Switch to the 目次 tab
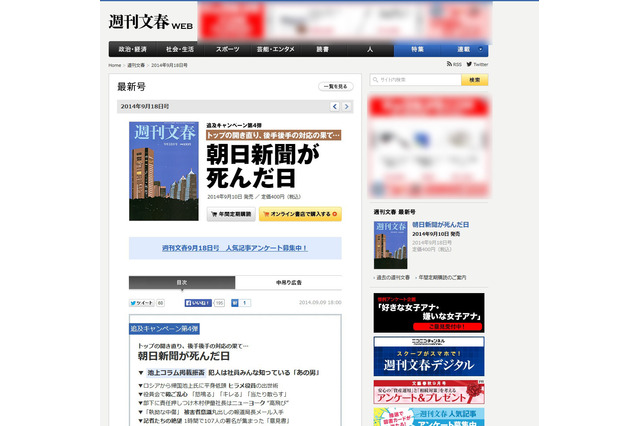Viewport: 640px width, 426px height. click(x=182, y=282)
